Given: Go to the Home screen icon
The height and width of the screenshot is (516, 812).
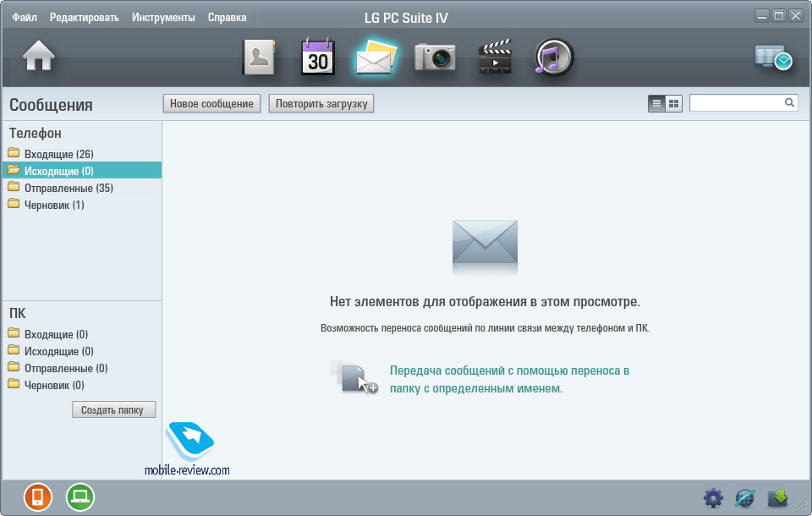Looking at the screenshot, I should (39, 56).
